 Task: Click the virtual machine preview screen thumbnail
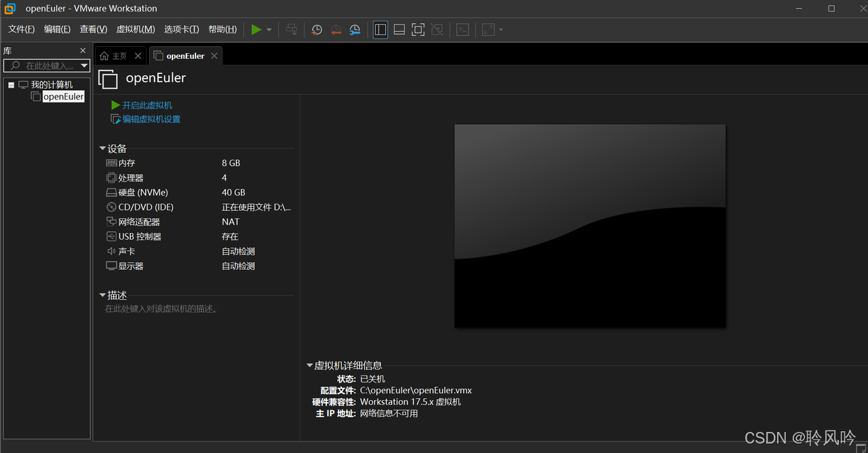[590, 226]
